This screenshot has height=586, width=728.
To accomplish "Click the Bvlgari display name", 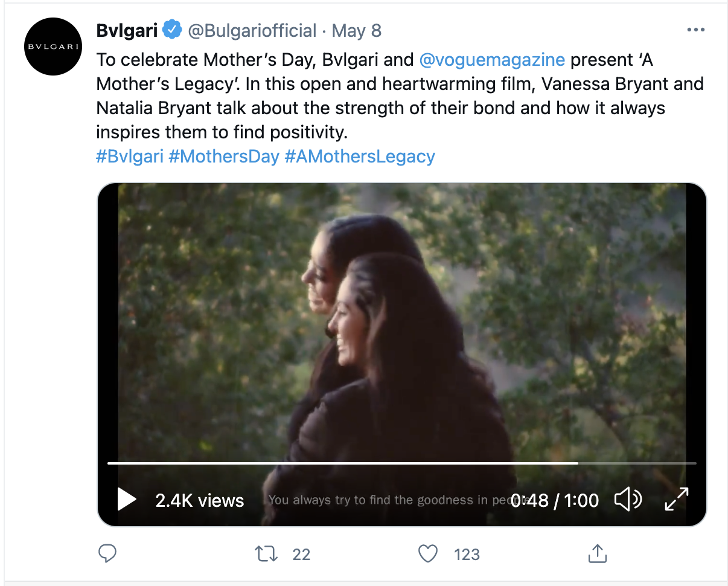I will click(127, 30).
